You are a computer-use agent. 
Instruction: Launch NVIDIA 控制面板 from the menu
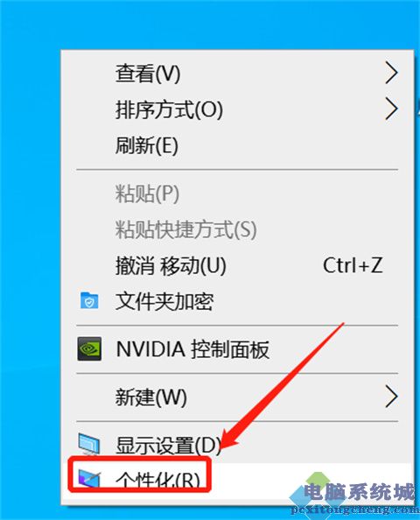192,349
